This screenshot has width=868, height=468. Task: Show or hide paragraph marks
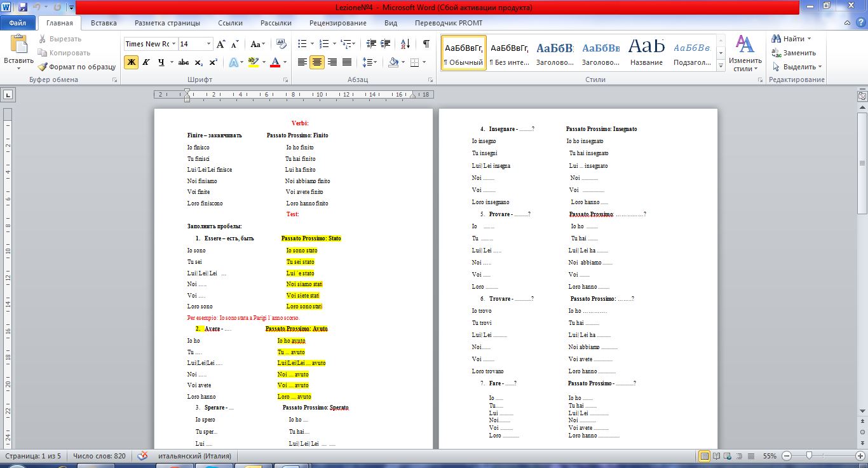click(426, 44)
